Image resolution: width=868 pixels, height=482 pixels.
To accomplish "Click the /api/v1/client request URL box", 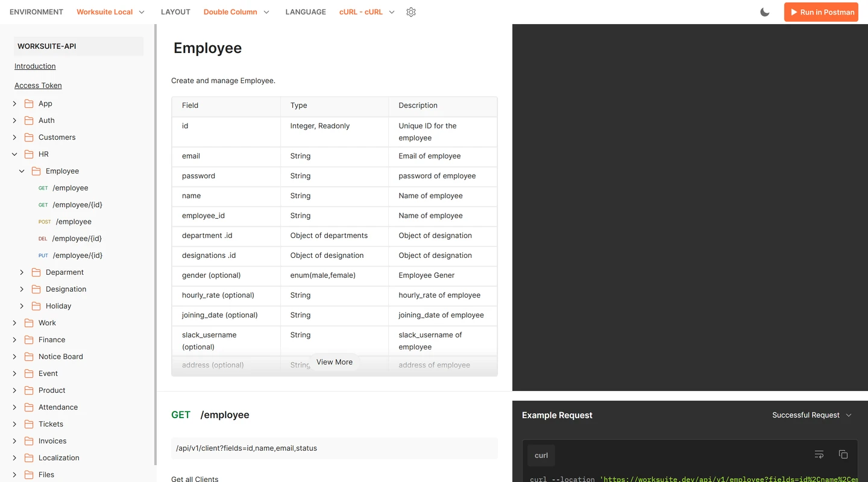I will point(335,448).
